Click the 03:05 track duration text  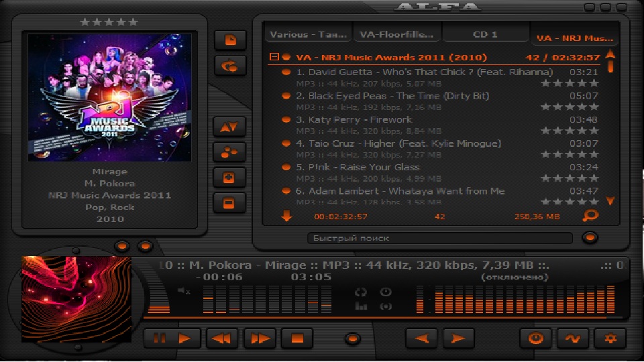[x=311, y=277]
